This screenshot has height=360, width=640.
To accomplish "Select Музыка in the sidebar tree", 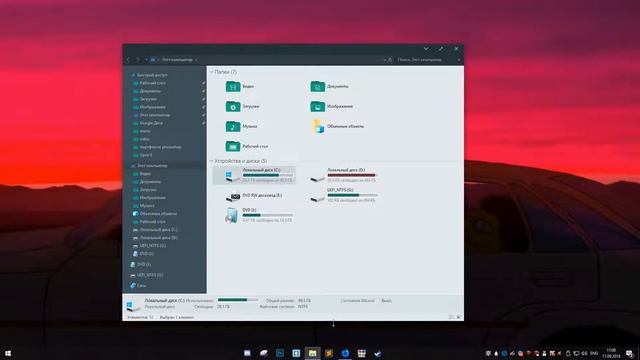I will 144,206.
